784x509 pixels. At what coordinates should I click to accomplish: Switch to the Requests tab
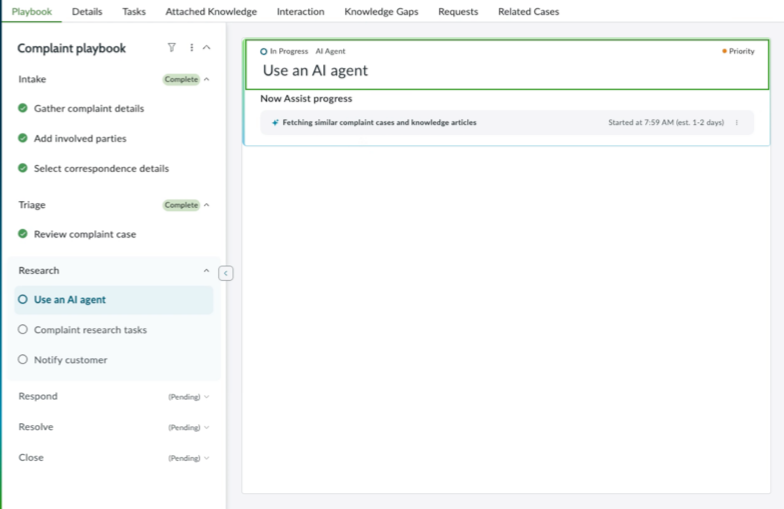[x=458, y=12]
